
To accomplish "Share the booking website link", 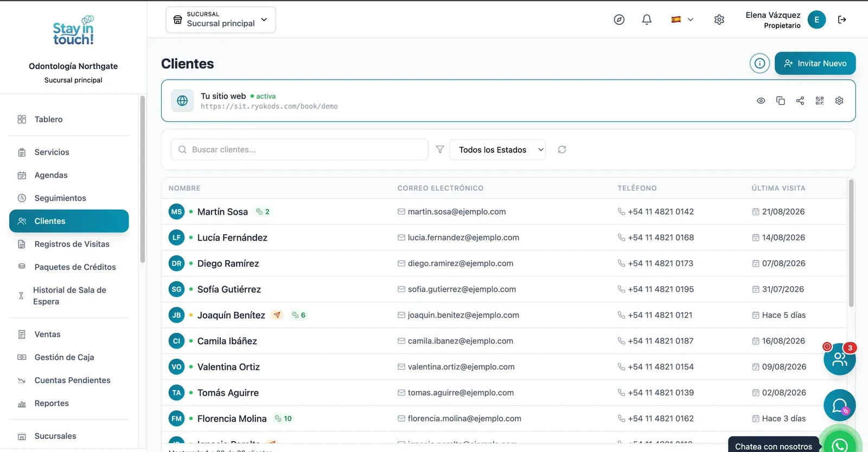I will 800,101.
